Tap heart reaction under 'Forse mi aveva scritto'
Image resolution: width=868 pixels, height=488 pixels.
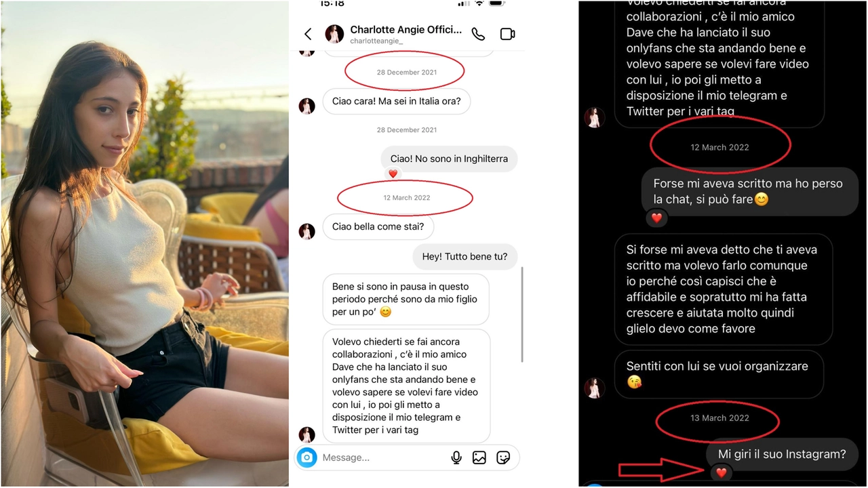[656, 218]
